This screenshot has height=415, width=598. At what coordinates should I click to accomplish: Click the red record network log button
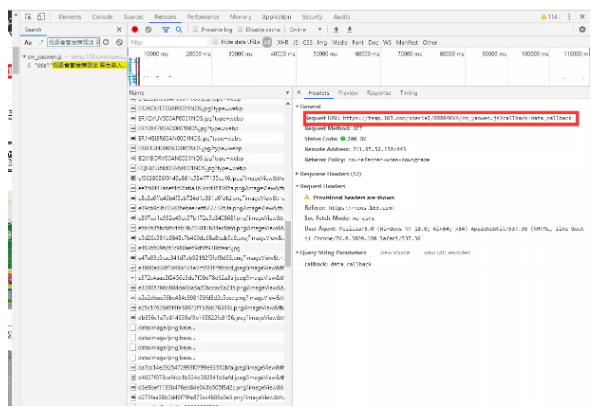(135, 29)
